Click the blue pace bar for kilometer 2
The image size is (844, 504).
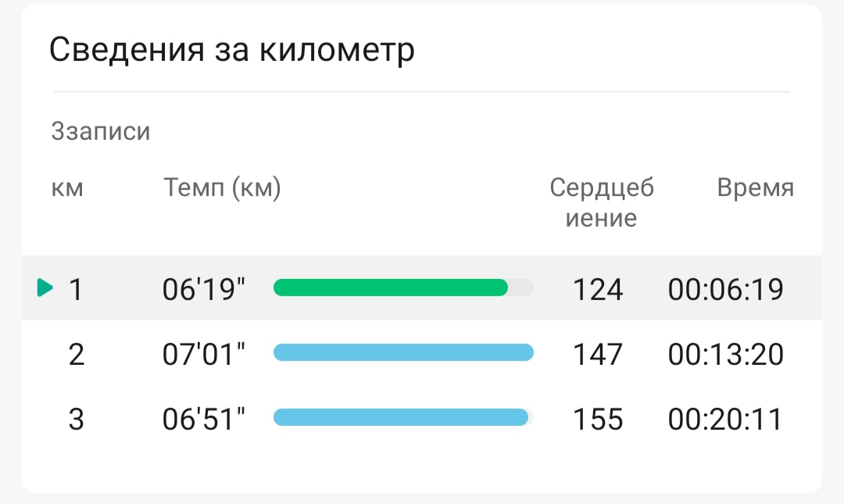pyautogui.click(x=404, y=352)
